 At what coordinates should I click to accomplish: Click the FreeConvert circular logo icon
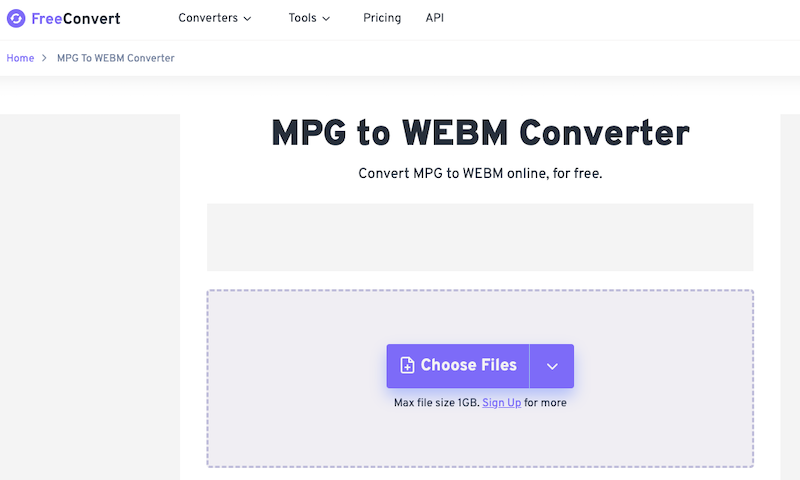[x=17, y=18]
